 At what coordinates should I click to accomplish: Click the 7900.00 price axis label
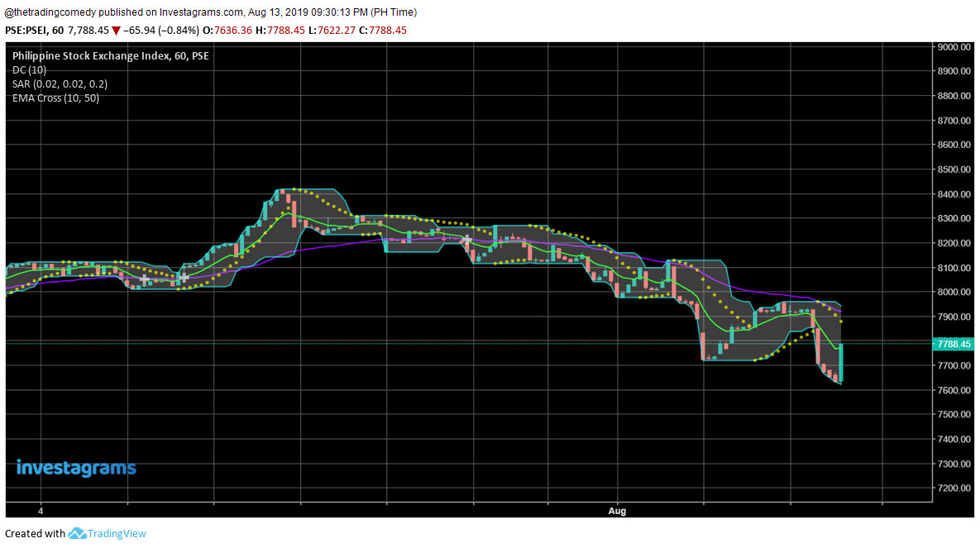pyautogui.click(x=954, y=317)
